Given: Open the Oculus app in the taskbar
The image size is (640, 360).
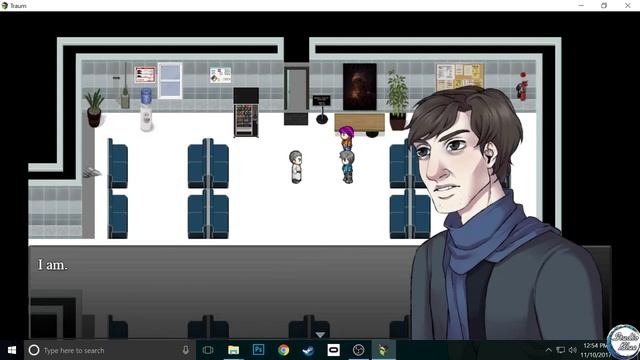Looking at the screenshot, I should pyautogui.click(x=333, y=350).
